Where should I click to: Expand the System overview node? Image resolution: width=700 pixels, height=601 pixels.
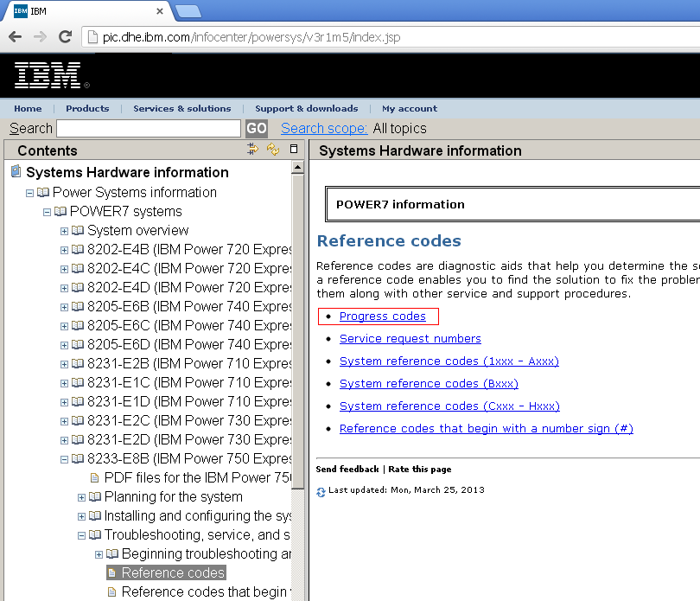(63, 230)
